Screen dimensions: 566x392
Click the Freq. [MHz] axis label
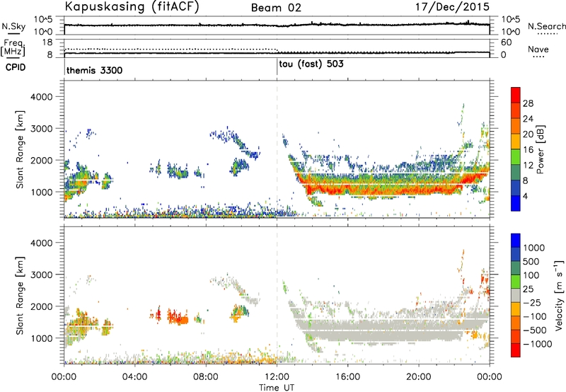[x=13, y=47]
